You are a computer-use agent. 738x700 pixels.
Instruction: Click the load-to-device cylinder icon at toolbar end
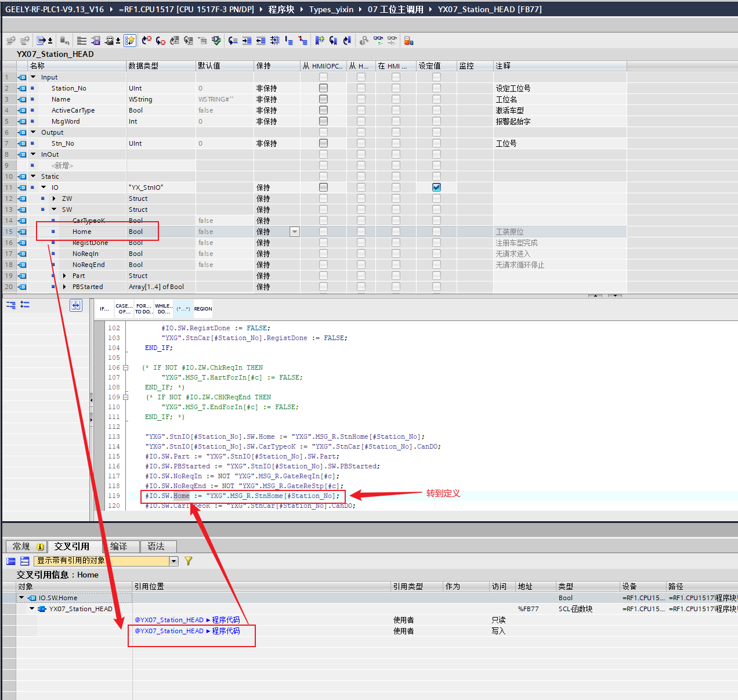click(408, 41)
